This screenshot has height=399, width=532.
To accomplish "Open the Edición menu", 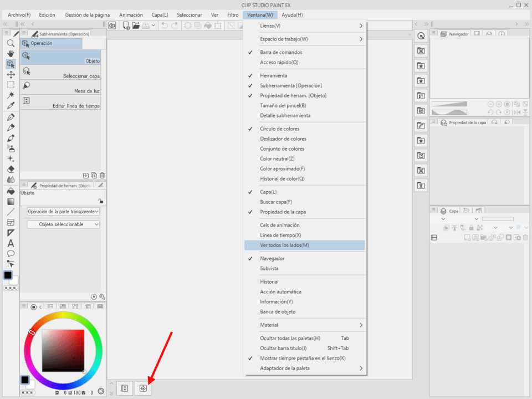I will (x=47, y=15).
